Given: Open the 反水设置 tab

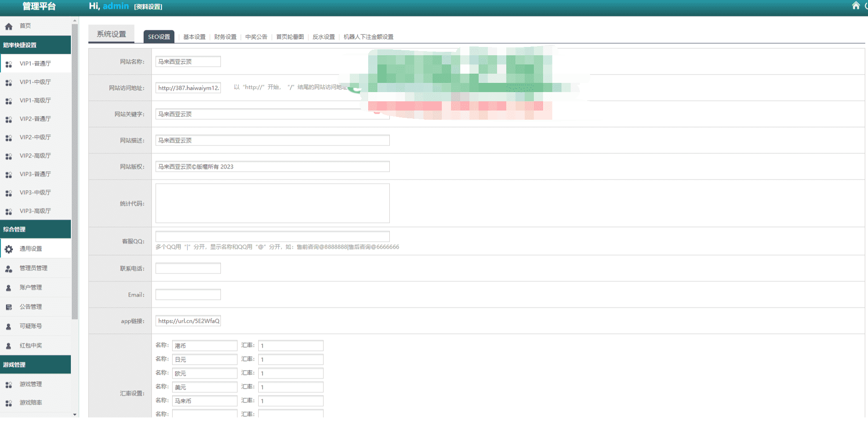Looking at the screenshot, I should click(324, 37).
